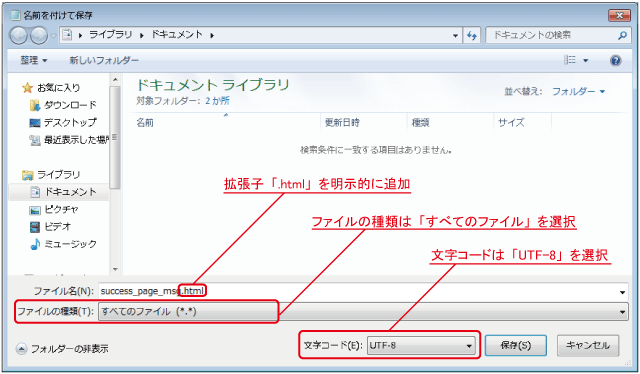
Task: Expand the ファイルの種類 dropdown
Action: tap(363, 312)
